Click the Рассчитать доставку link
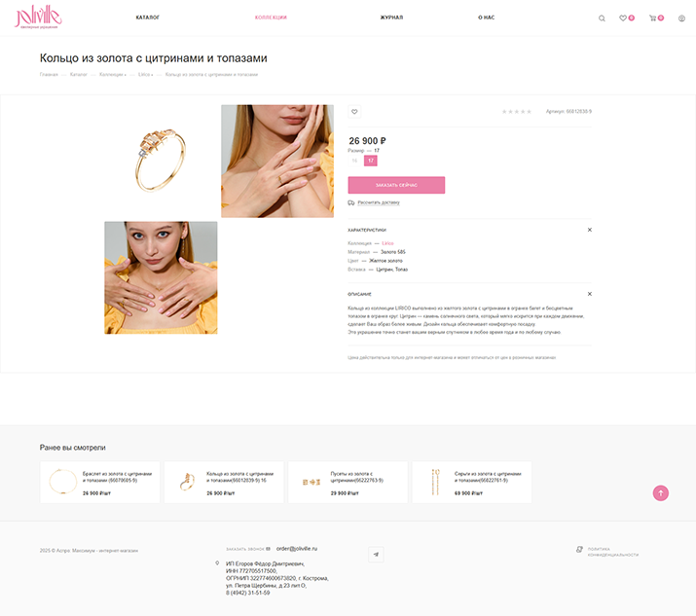 pyautogui.click(x=379, y=202)
